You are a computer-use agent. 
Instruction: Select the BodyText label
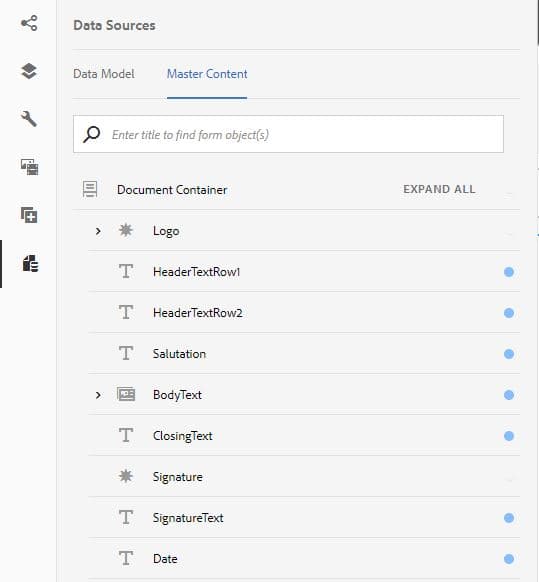(x=177, y=395)
